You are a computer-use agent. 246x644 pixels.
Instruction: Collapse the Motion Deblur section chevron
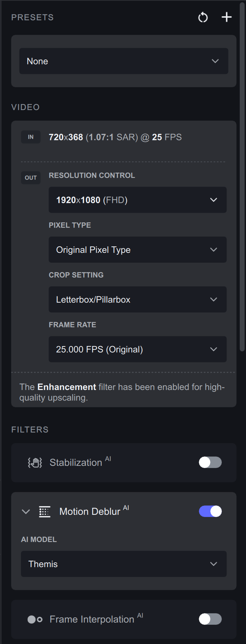click(x=26, y=512)
